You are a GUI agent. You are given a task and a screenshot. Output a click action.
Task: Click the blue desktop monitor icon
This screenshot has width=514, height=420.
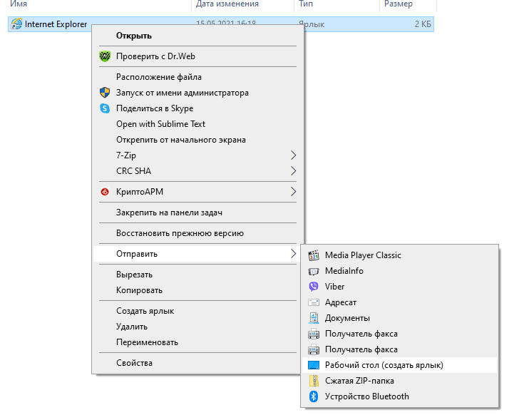pyautogui.click(x=314, y=365)
